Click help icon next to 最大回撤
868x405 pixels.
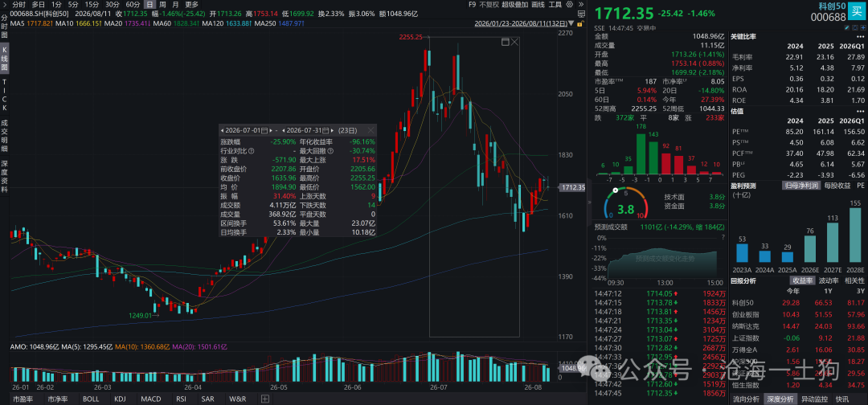click(x=330, y=151)
